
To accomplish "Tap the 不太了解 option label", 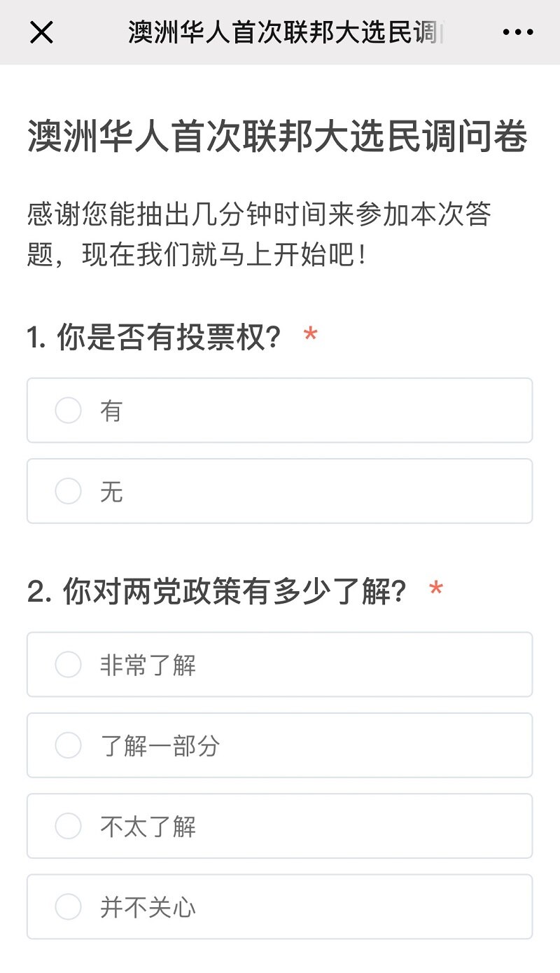I will point(148,826).
